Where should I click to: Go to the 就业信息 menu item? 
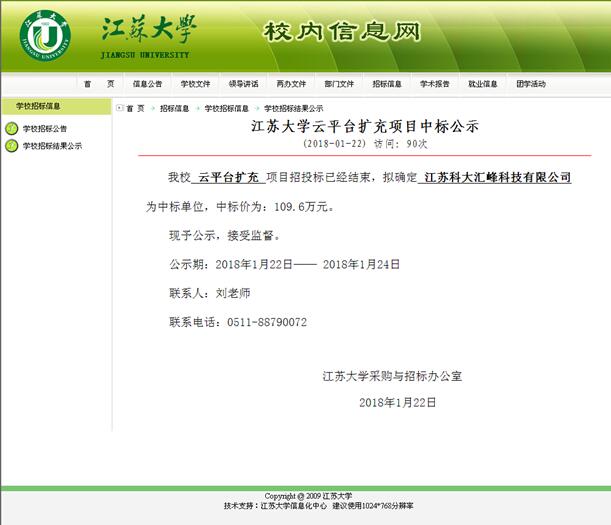click(x=483, y=84)
